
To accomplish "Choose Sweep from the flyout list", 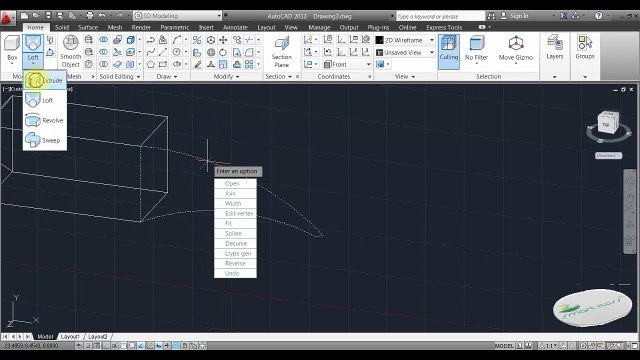I will (x=44, y=140).
